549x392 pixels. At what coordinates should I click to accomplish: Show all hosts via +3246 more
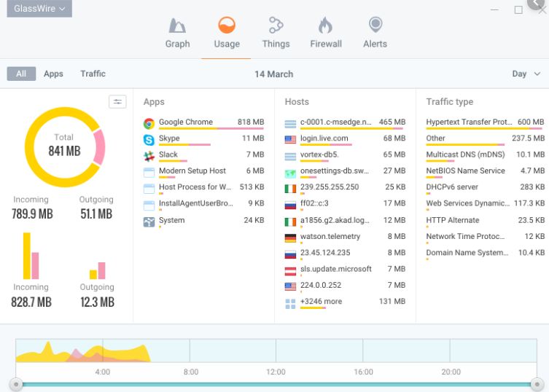[321, 302]
